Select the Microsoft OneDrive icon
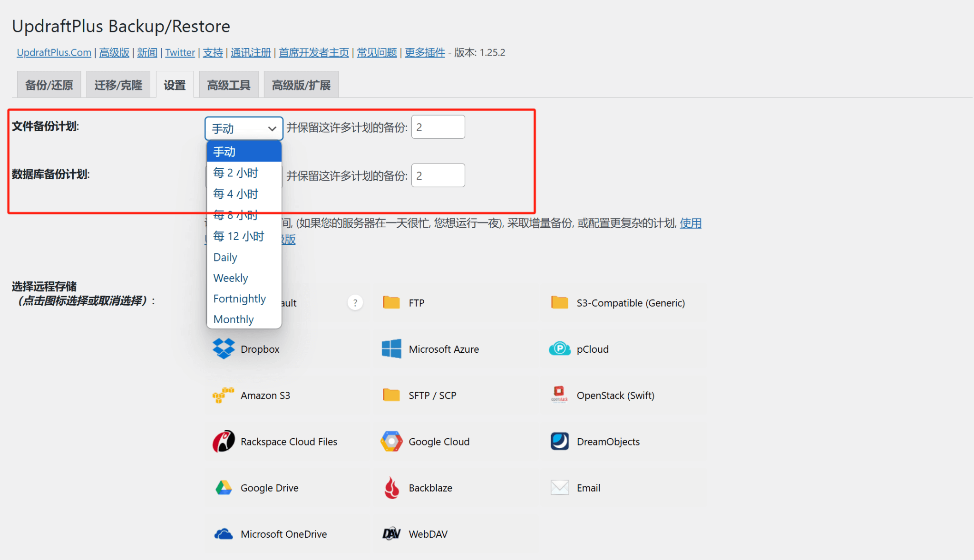Screen dimensions: 974x560 [x=224, y=534]
